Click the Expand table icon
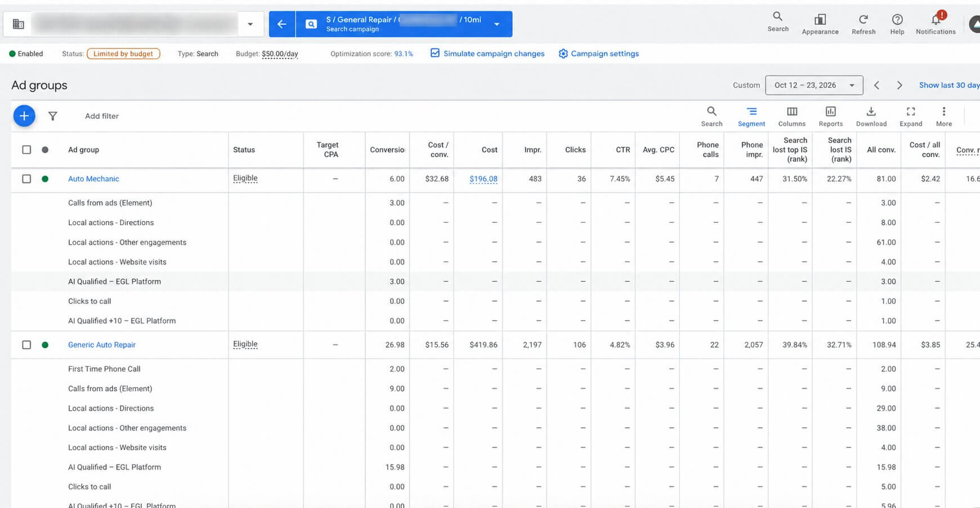Screen dimensions: 980x508 click(911, 111)
